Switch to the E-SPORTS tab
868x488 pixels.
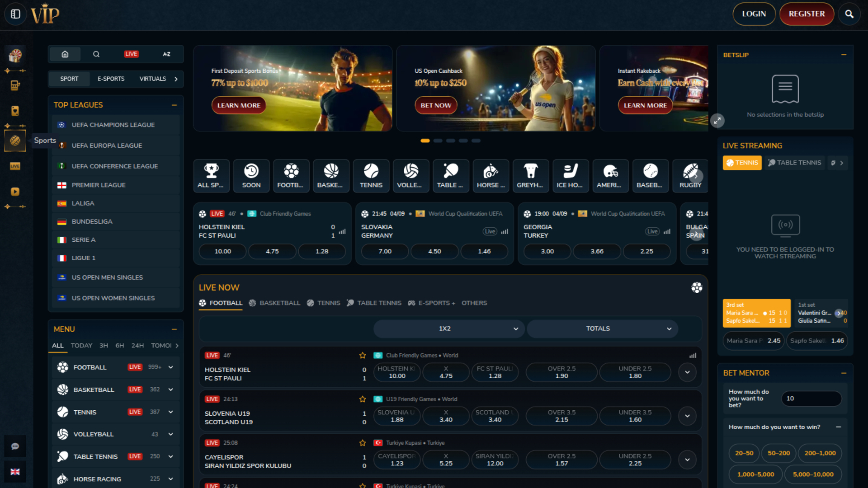[x=110, y=79]
